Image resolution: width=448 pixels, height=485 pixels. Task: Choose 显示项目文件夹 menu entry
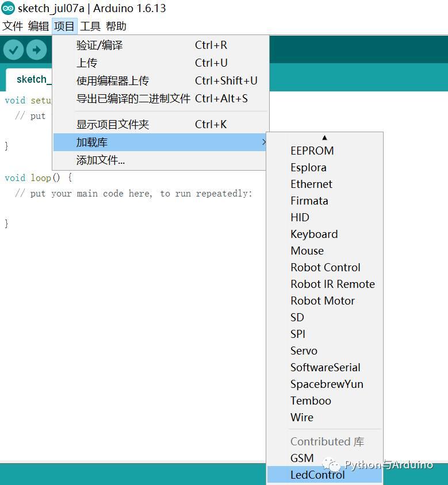point(159,124)
